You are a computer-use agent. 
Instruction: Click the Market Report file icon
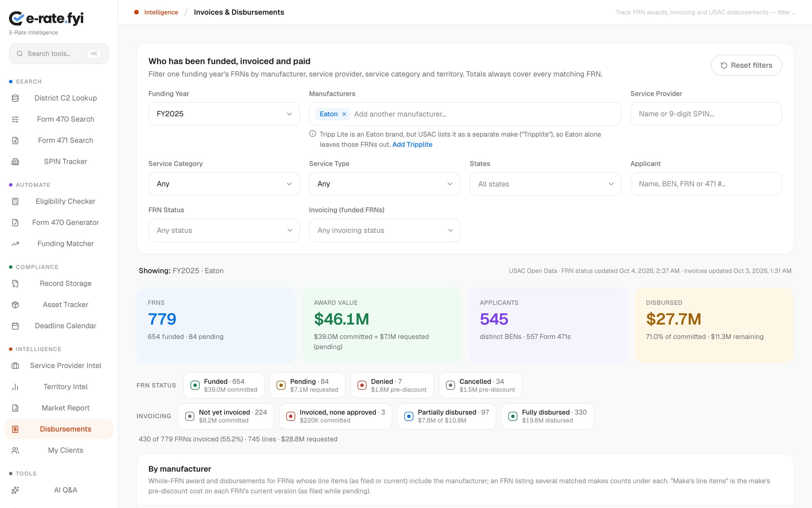tap(15, 408)
